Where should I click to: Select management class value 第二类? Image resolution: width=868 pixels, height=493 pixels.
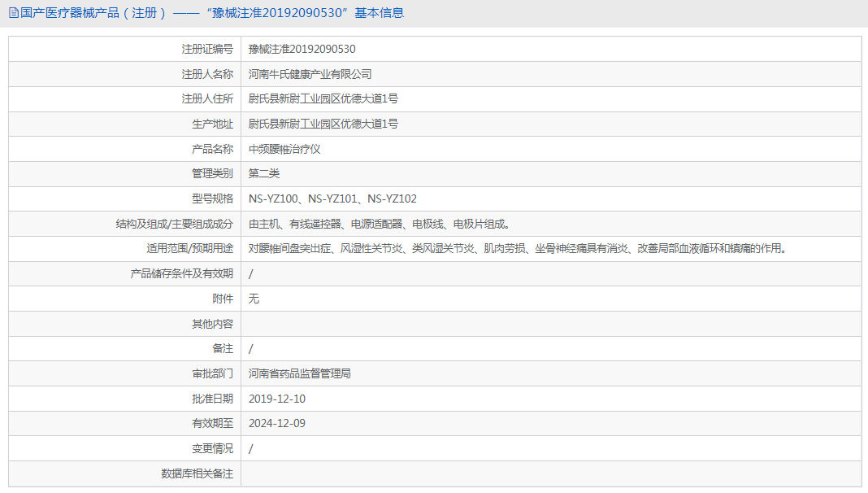pyautogui.click(x=264, y=173)
